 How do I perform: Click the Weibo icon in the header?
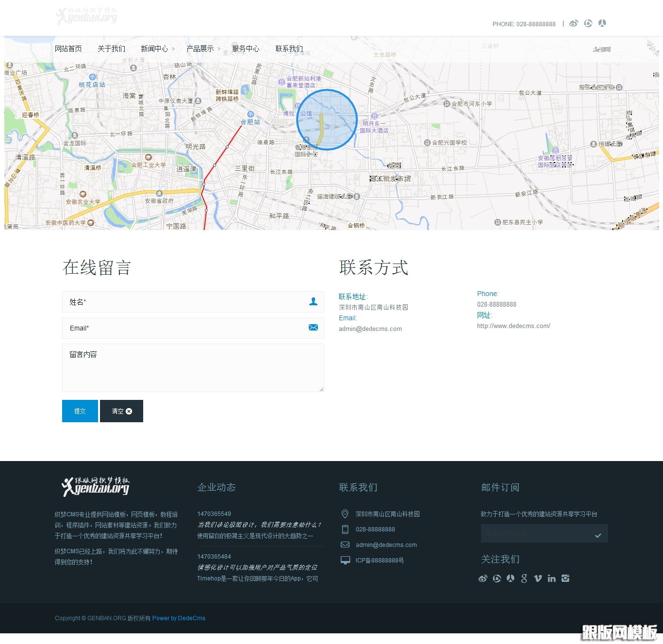pyautogui.click(x=574, y=23)
